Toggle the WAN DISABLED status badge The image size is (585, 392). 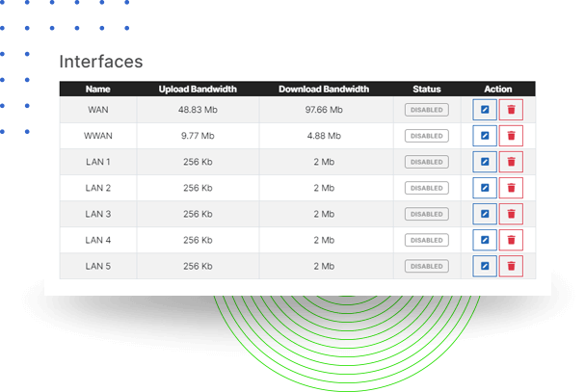coord(426,110)
